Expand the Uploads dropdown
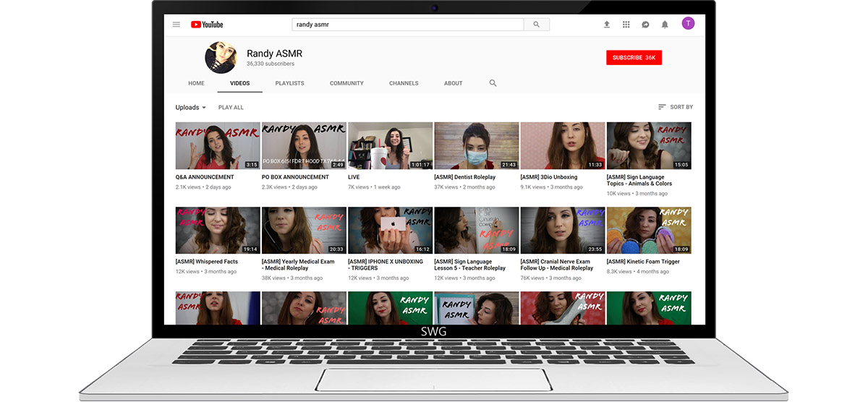868x402 pixels. 190,108
